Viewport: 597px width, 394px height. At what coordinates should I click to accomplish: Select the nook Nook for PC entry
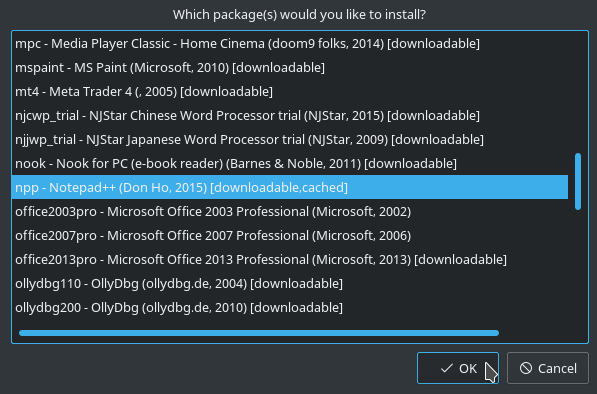coord(290,163)
